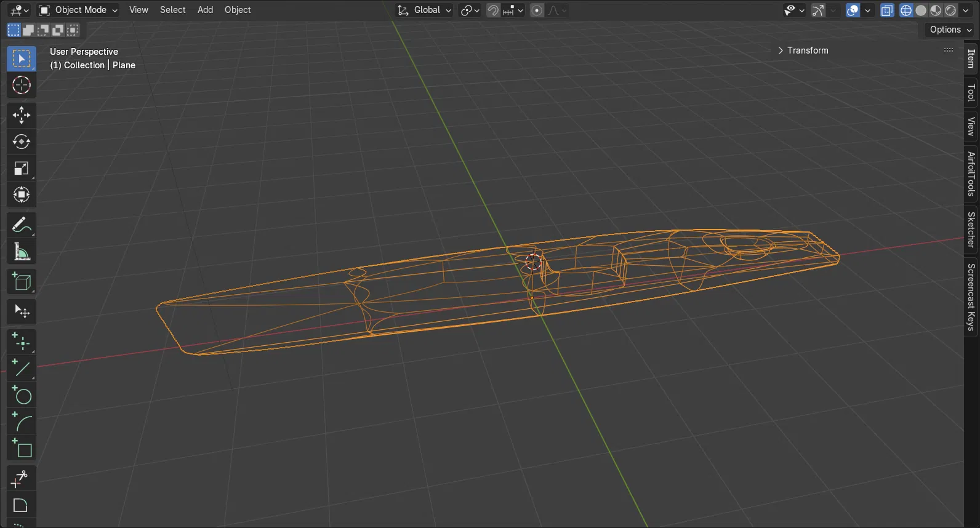This screenshot has height=528, width=980.
Task: Switch to the Screencast Keys sidebar tab
Action: pyautogui.click(x=971, y=297)
